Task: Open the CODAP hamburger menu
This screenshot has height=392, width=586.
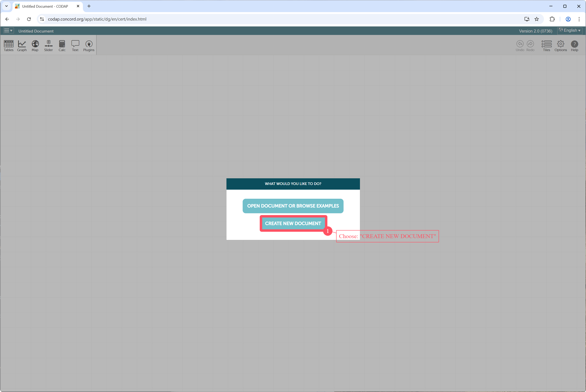Action: [x=8, y=30]
